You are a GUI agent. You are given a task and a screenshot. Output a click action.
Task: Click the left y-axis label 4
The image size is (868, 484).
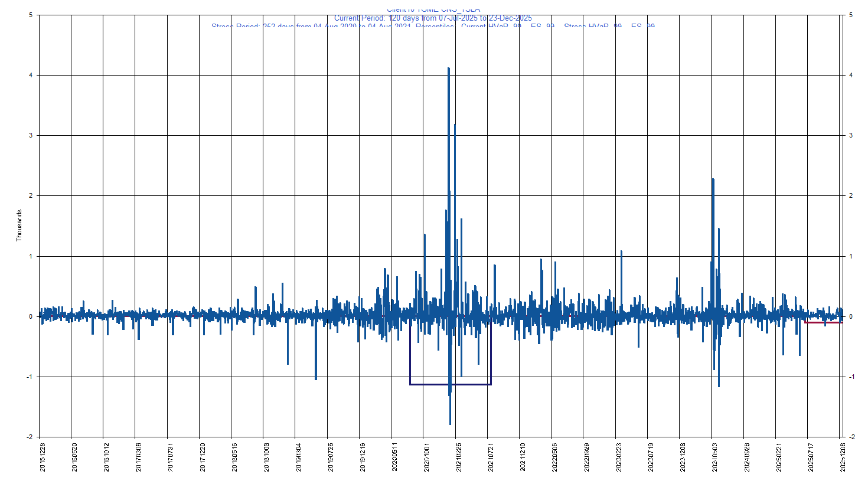pos(31,75)
